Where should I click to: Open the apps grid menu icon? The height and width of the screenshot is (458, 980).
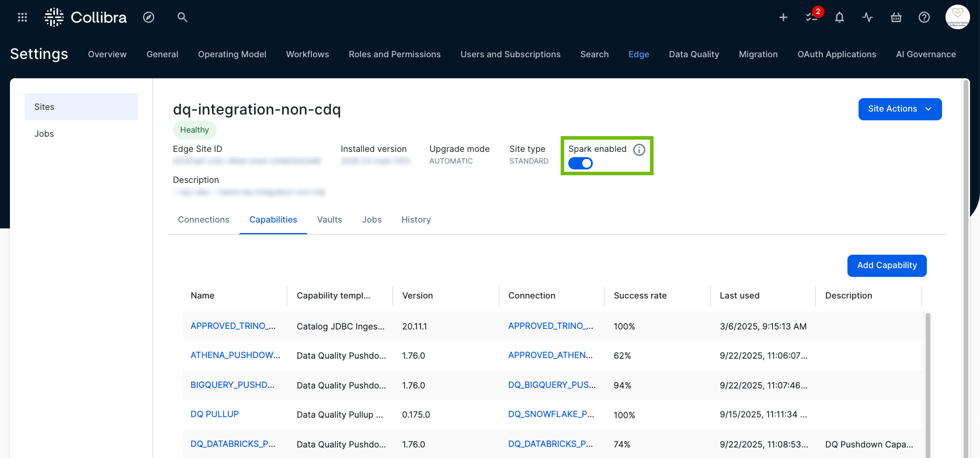[x=23, y=18]
